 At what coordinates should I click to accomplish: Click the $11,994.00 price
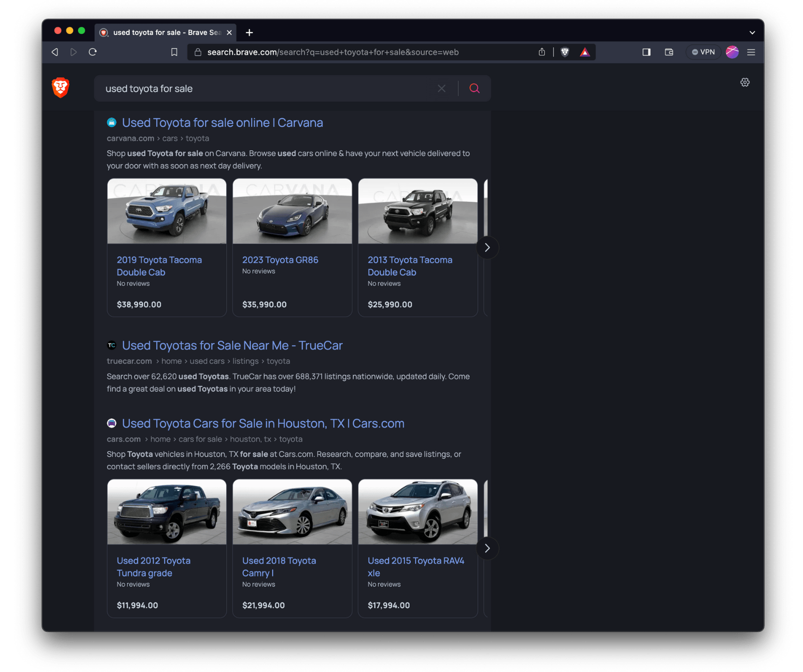(138, 605)
